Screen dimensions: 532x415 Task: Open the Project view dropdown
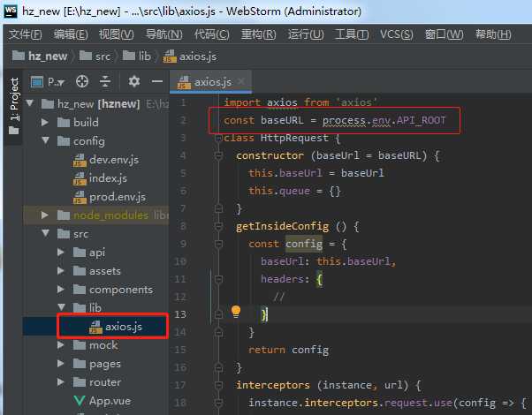(47, 82)
